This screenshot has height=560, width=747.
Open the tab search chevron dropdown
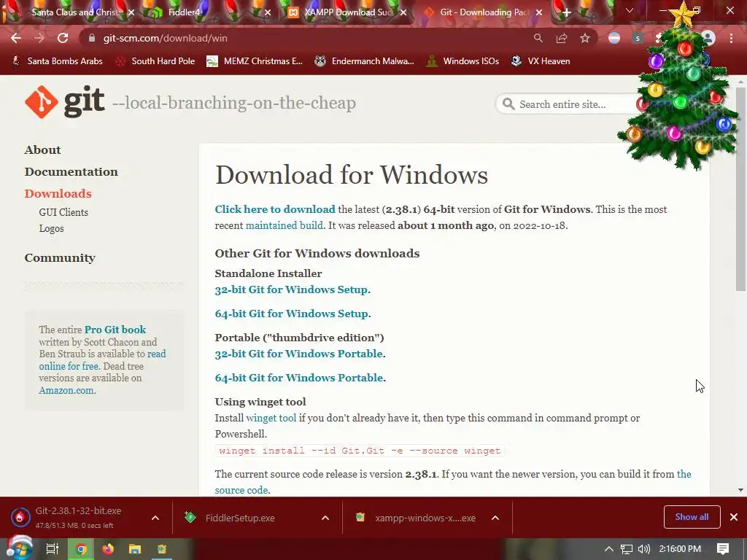point(630,10)
